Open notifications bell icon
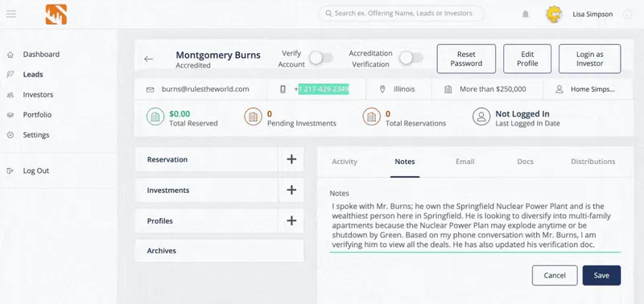Screen dimensions: 644x304 coord(526,14)
